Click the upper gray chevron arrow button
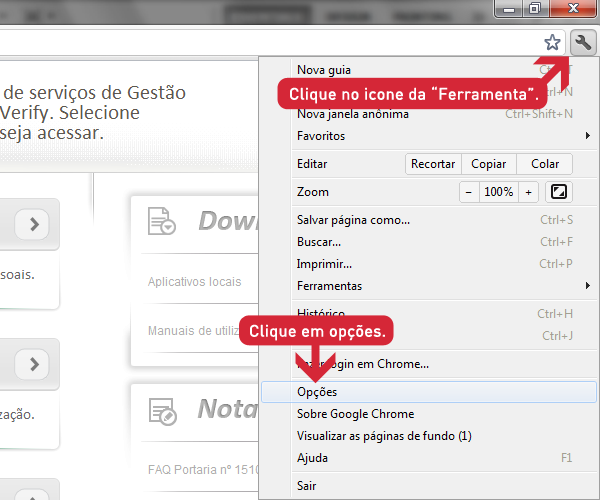Screen dimensions: 600x500 (33, 224)
